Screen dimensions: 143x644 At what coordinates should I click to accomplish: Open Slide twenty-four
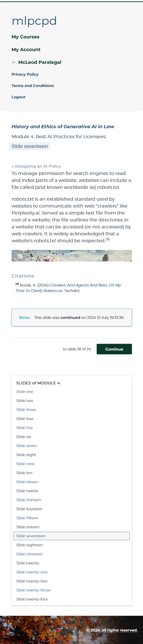(x=32, y=599)
